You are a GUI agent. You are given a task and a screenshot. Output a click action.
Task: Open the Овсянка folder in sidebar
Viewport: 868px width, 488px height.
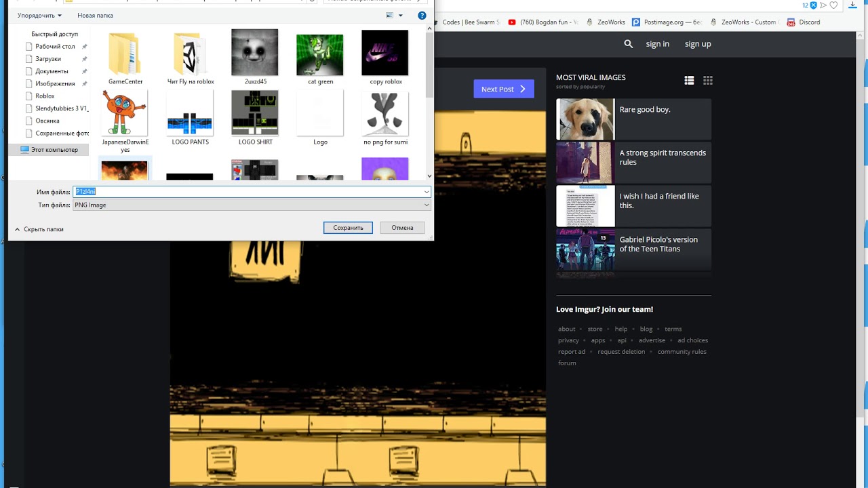point(47,121)
